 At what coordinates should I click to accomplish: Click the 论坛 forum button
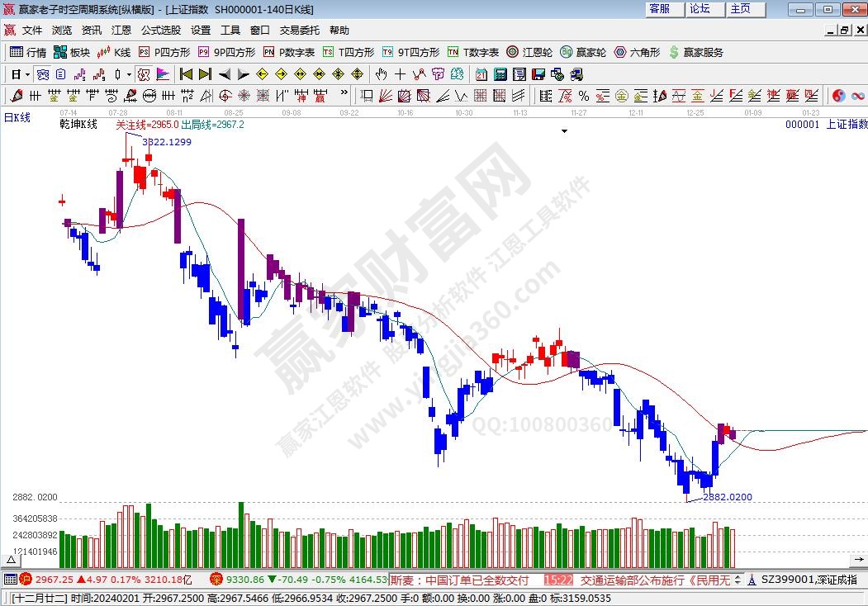[700, 9]
